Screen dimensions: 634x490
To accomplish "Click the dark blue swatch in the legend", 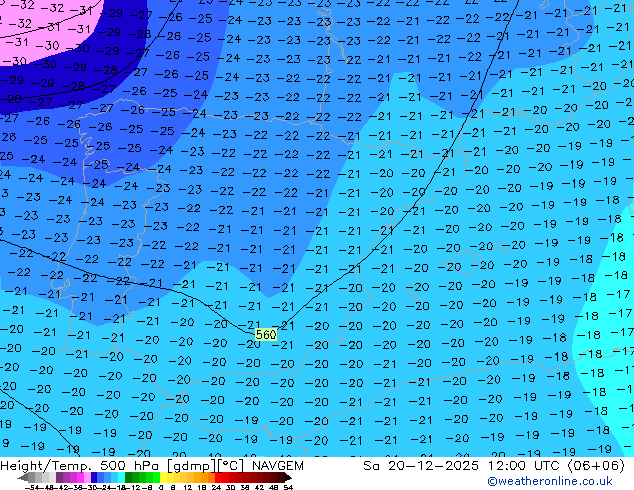I will (94, 477).
